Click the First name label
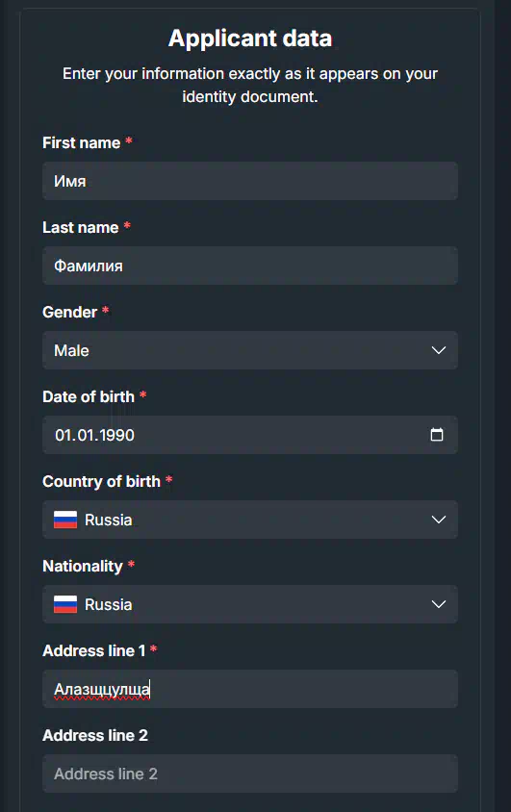The height and width of the screenshot is (812, 511). click(81, 143)
